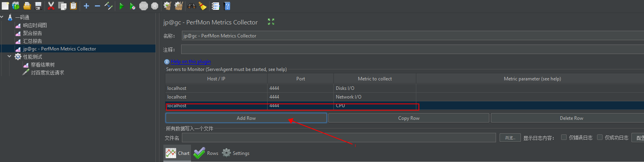
Task: Click the Search binoculars icon
Action: (x=192, y=6)
